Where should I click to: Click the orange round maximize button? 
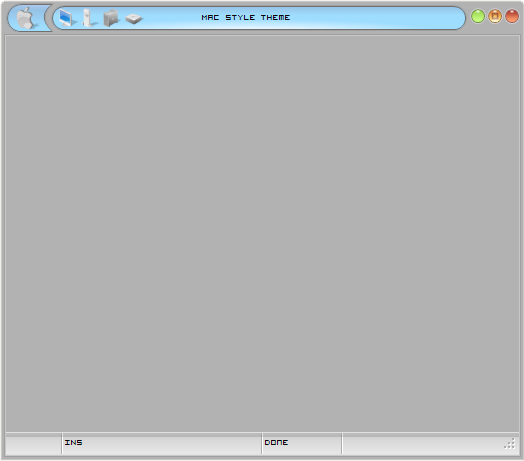click(x=495, y=16)
